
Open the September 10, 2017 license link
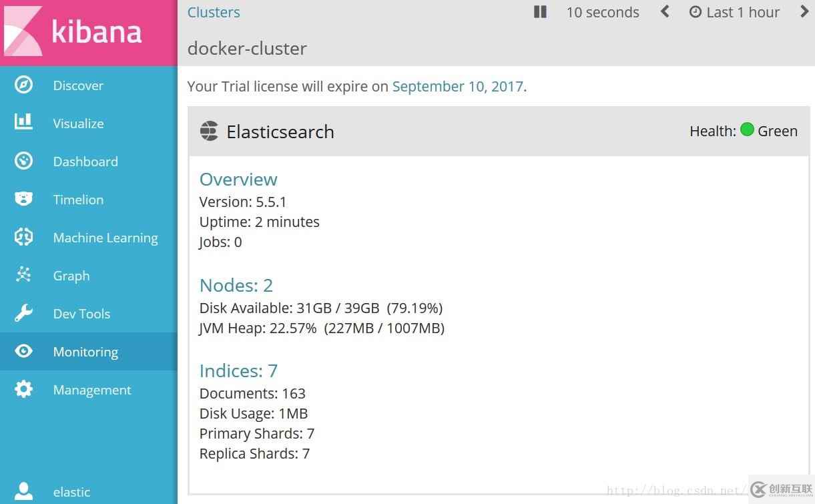tap(457, 86)
